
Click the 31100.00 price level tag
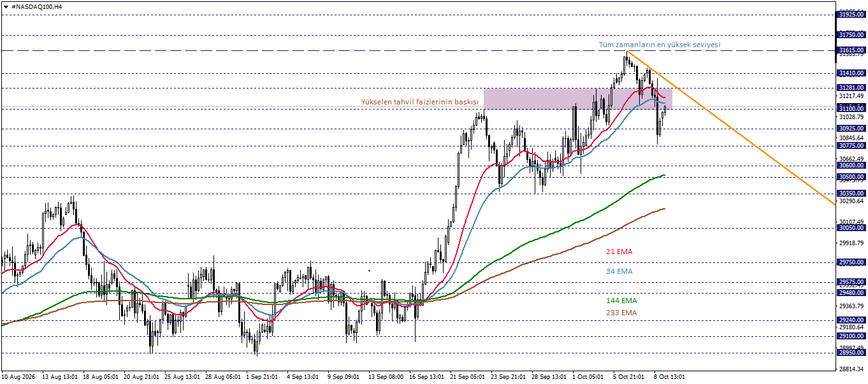(851, 109)
